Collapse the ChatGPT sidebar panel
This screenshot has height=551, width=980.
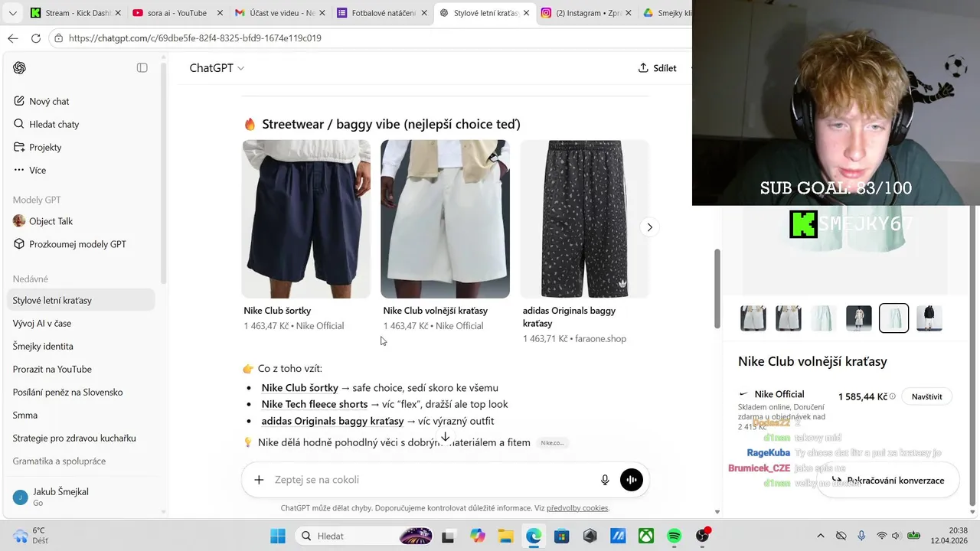tap(142, 67)
